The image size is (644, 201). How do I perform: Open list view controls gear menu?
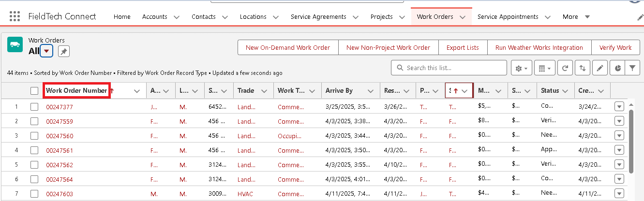coord(522,68)
